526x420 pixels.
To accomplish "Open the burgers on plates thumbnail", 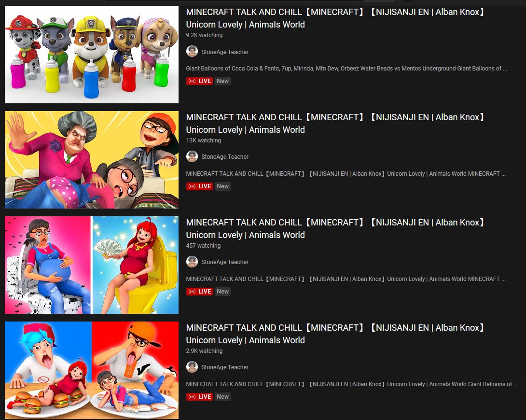I will [x=92, y=370].
